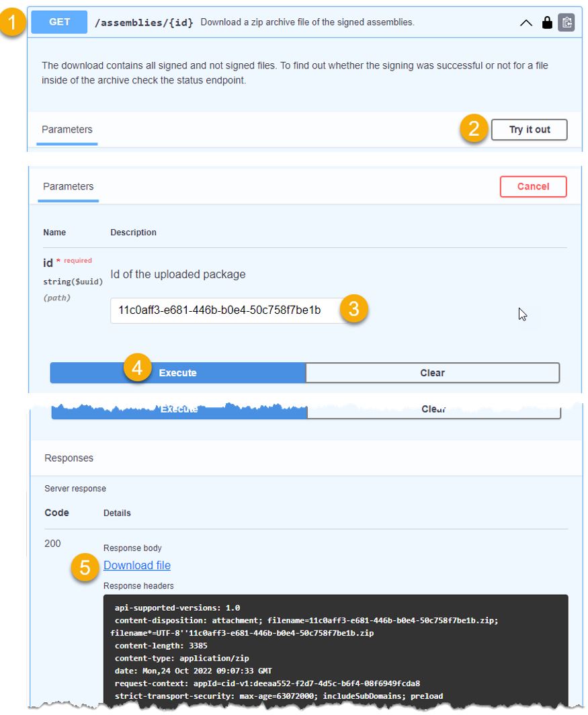This screenshot has height=715, width=588.
Task: Select the Parameters tab beside Cancel
Action: (x=69, y=187)
